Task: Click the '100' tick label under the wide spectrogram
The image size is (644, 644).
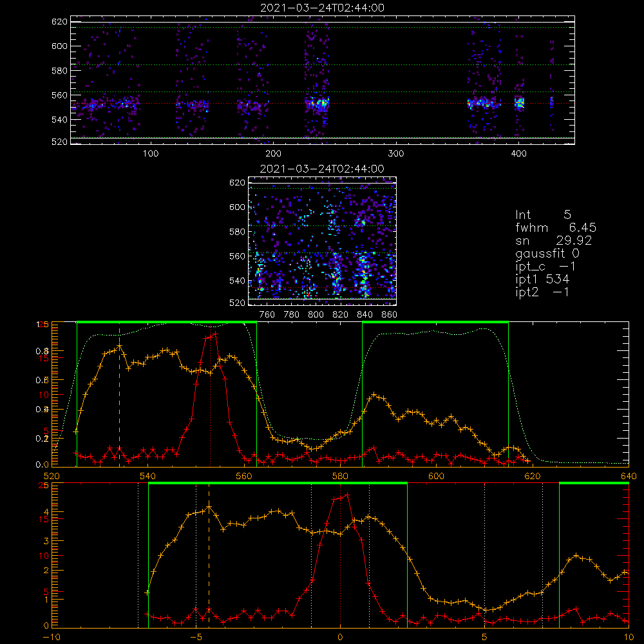Action: [x=151, y=154]
